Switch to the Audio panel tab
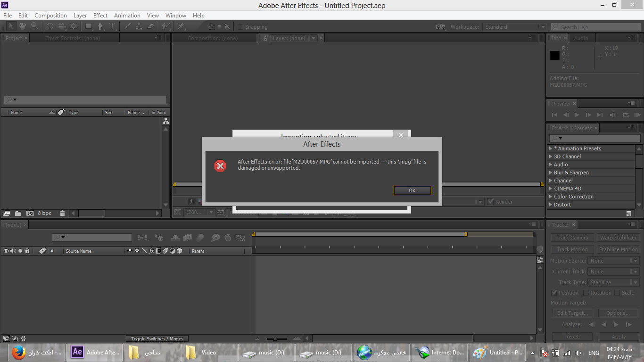 (581, 38)
